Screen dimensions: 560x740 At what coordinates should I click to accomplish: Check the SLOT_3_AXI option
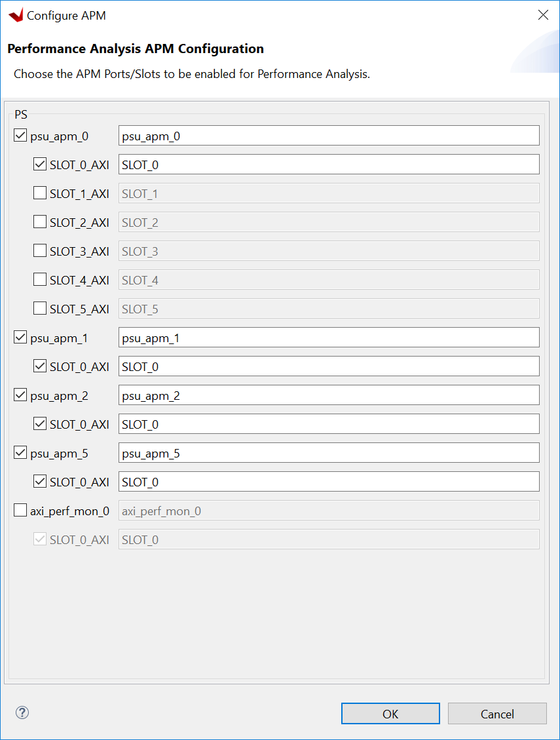(x=40, y=251)
